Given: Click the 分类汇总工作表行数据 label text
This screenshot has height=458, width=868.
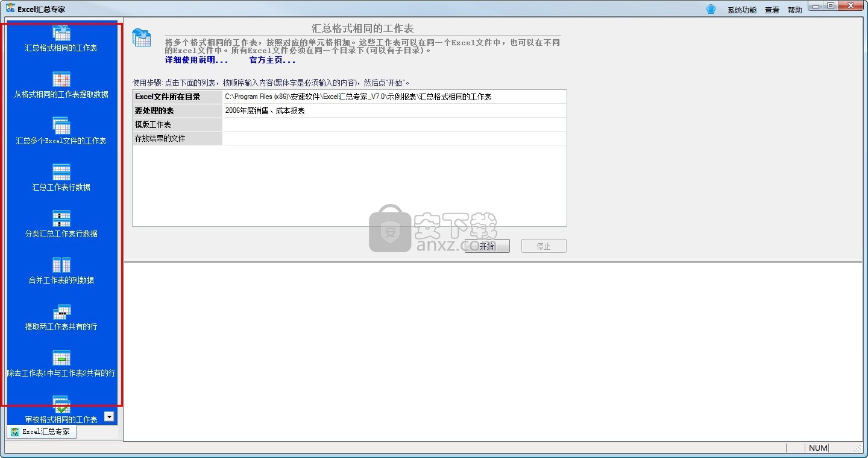Looking at the screenshot, I should (61, 234).
